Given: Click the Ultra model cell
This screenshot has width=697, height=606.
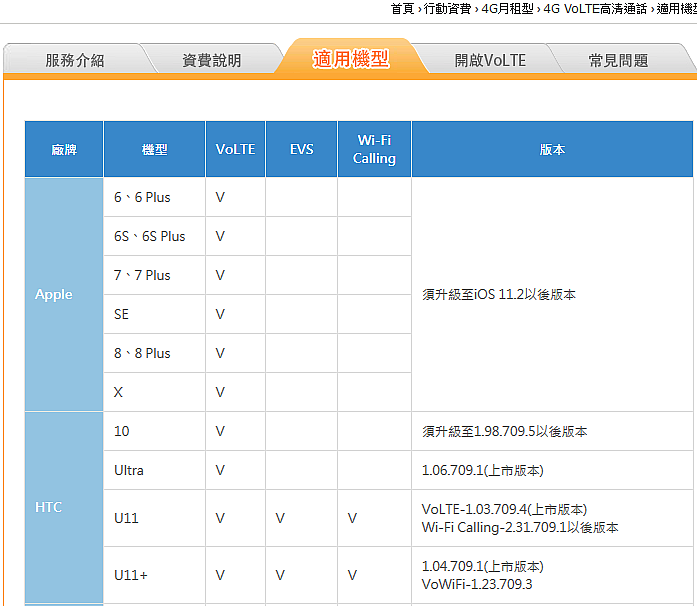Looking at the screenshot, I should point(154,470).
